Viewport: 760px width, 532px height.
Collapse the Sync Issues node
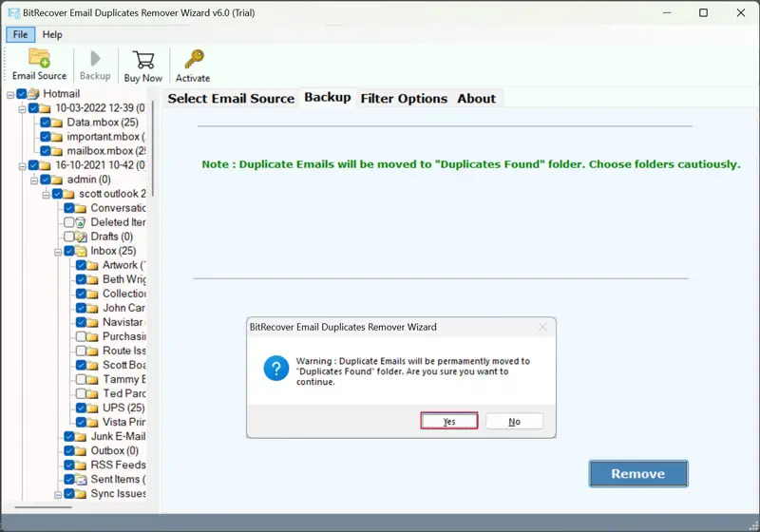click(x=58, y=495)
